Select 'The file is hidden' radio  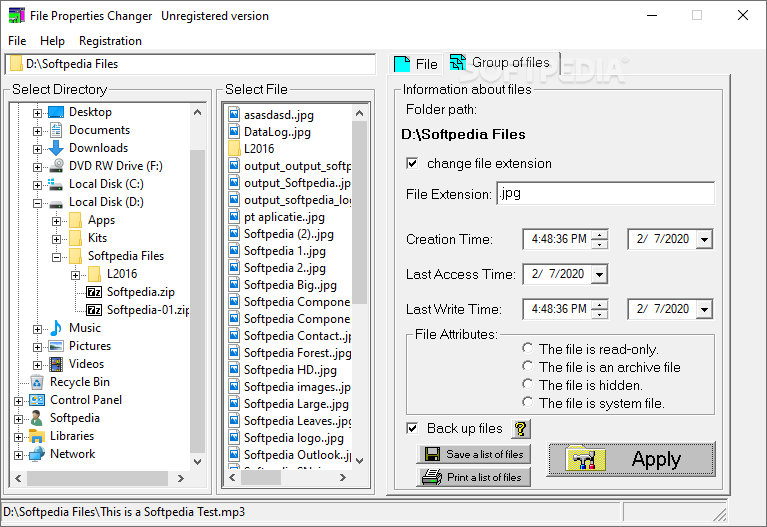[527, 384]
